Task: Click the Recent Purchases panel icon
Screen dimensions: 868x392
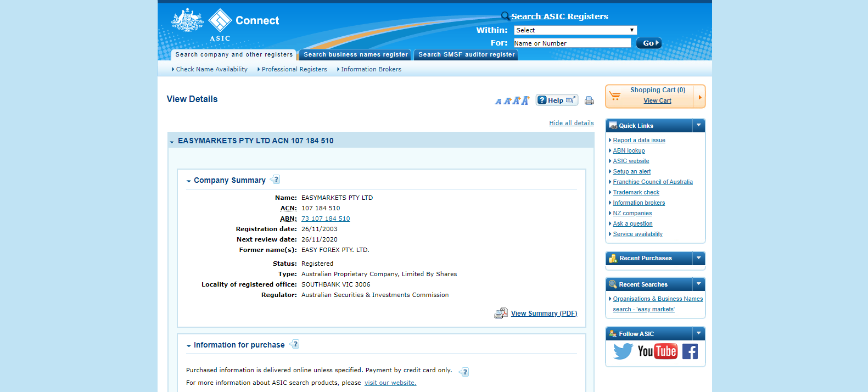Action: click(x=613, y=259)
